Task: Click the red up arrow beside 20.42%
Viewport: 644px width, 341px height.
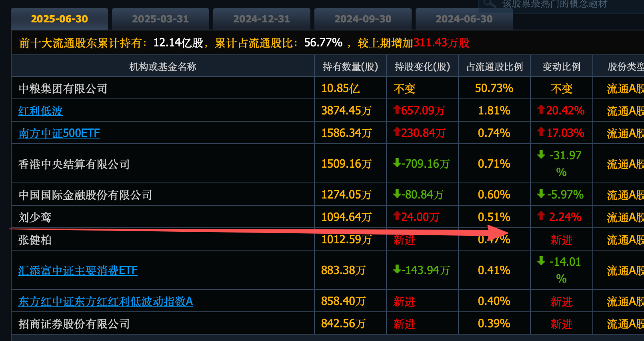Action: pos(541,109)
